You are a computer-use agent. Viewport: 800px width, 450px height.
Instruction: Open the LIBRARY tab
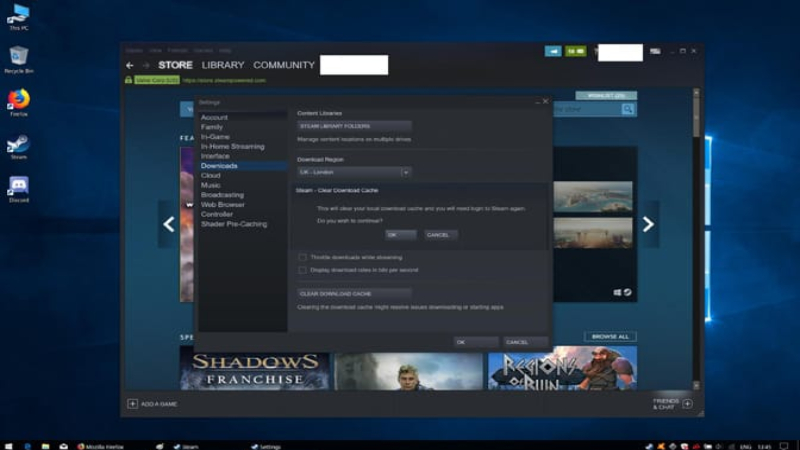[x=223, y=65]
